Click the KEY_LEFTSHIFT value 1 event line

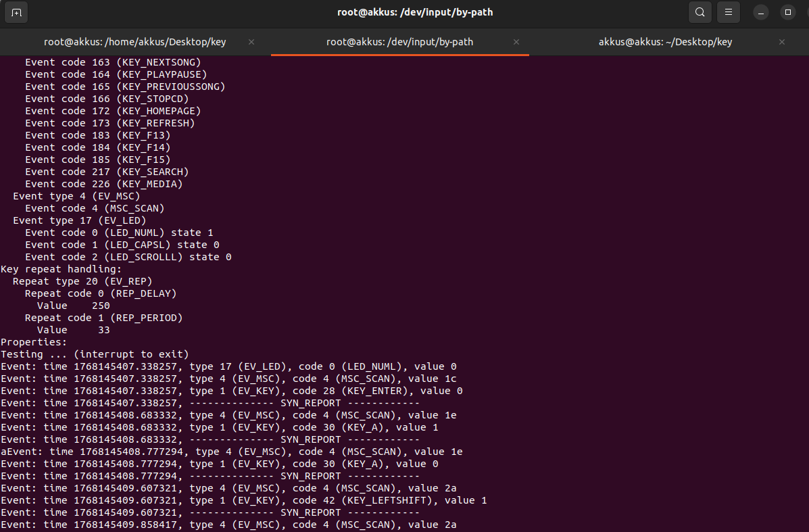coord(243,500)
